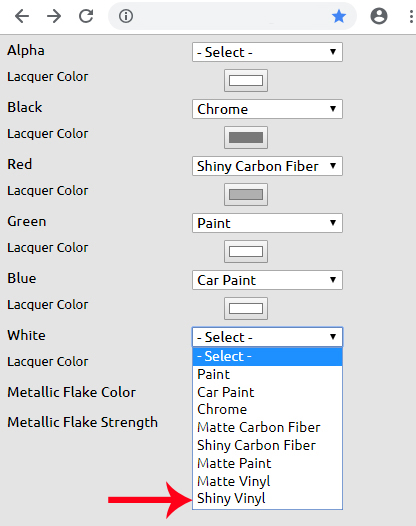Open the Green dropdown showing Paint

pos(267,223)
